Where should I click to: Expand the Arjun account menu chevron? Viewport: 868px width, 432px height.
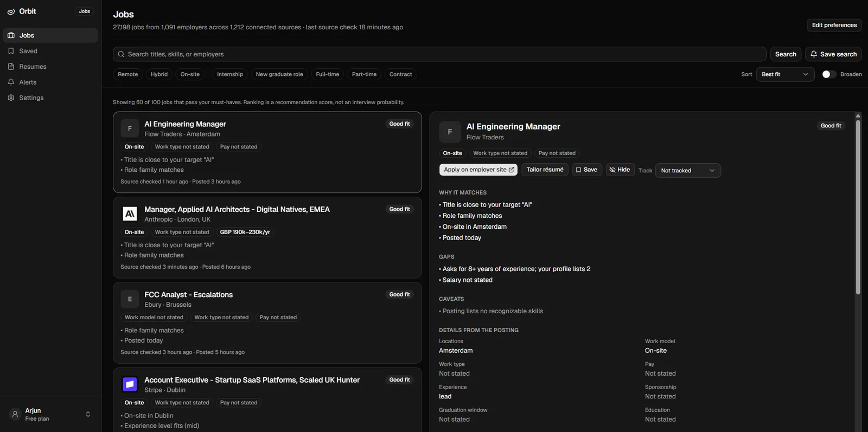[x=88, y=414]
